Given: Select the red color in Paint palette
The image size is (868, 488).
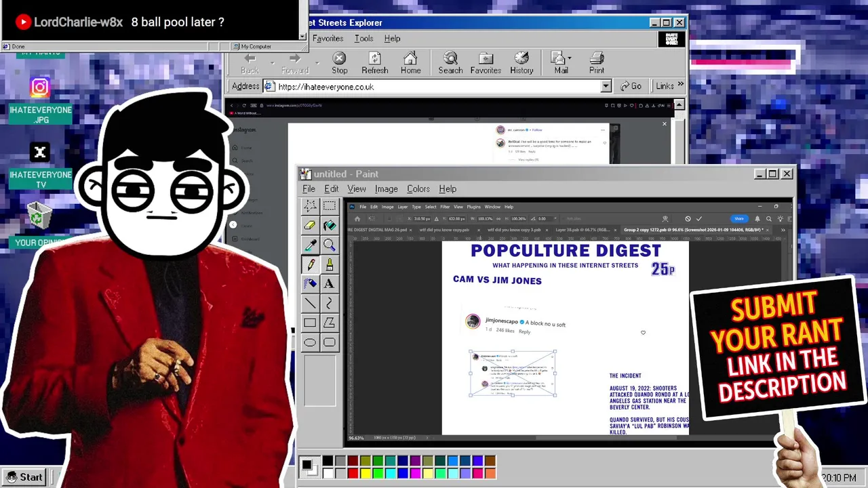Looking at the screenshot, I should tap(353, 472).
